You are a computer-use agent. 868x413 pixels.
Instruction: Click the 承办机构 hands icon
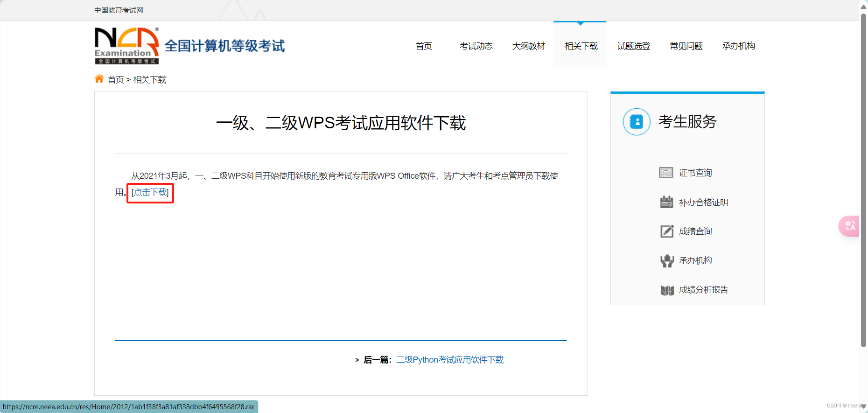pos(667,260)
